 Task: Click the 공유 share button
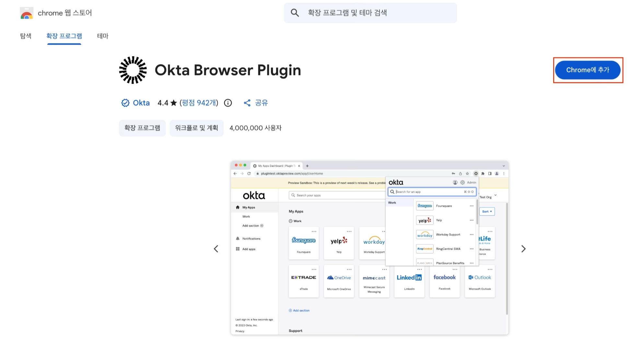[x=256, y=103]
